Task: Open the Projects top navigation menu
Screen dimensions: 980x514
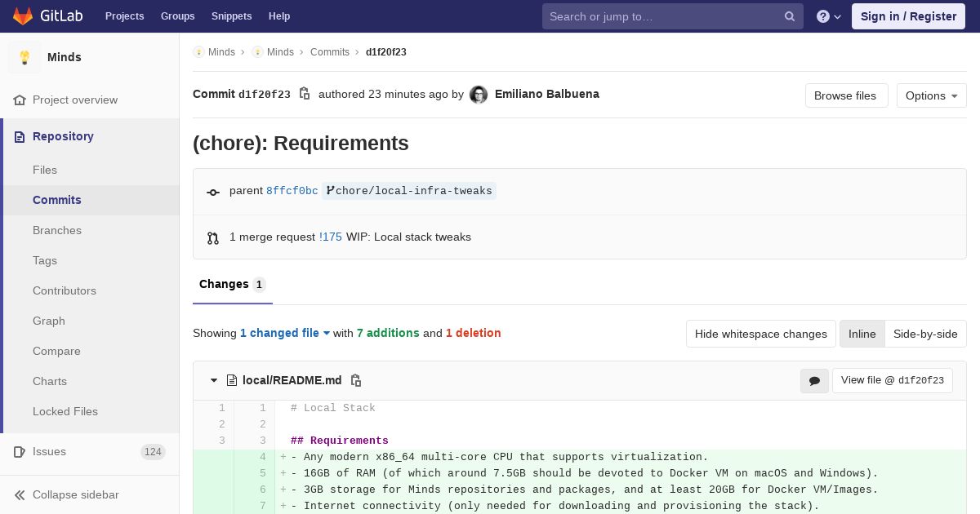Action: pyautogui.click(x=124, y=16)
